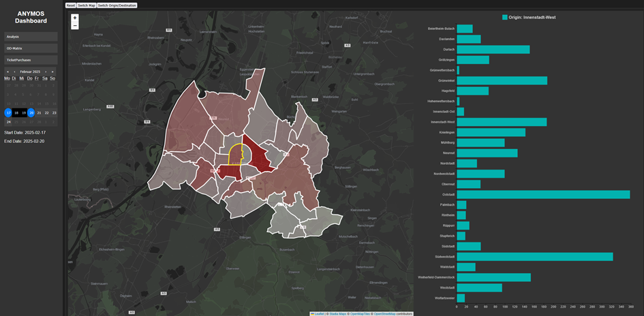This screenshot has width=644, height=316.
Task: Select day 21 in calendar
Action: [39, 112]
